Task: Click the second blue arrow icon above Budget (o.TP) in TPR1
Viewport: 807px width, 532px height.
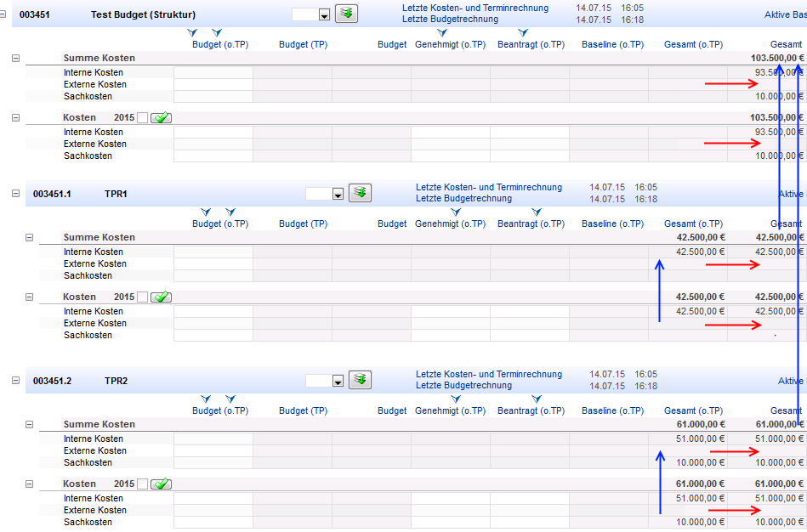Action: click(x=230, y=212)
